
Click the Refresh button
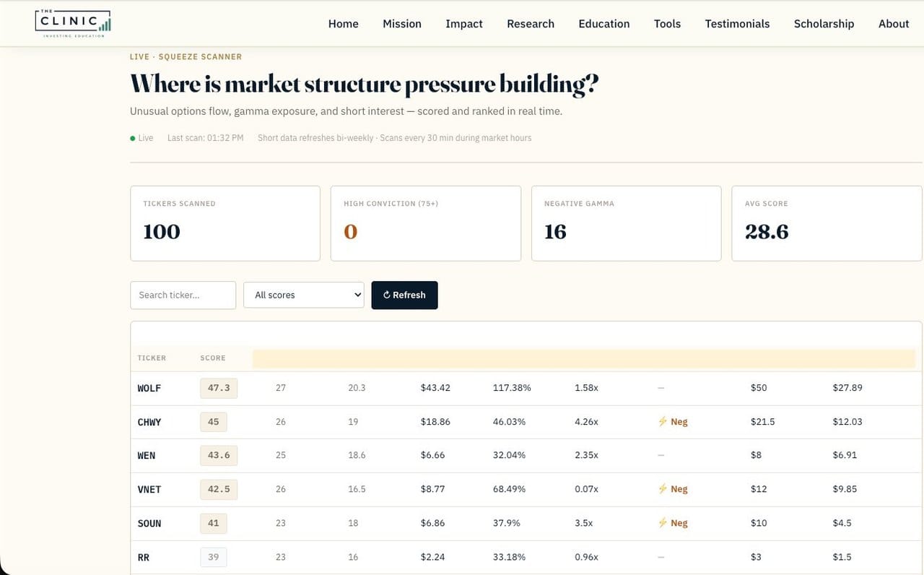tap(404, 295)
